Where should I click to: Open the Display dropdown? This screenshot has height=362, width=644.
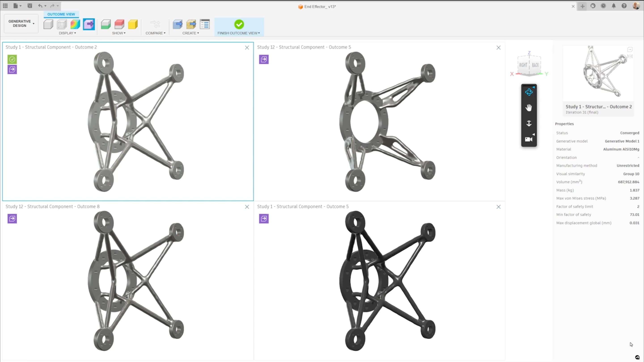[67, 33]
